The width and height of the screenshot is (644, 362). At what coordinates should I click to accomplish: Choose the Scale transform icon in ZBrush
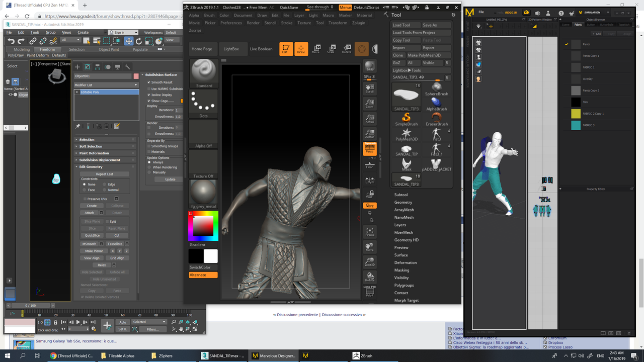coord(331,49)
